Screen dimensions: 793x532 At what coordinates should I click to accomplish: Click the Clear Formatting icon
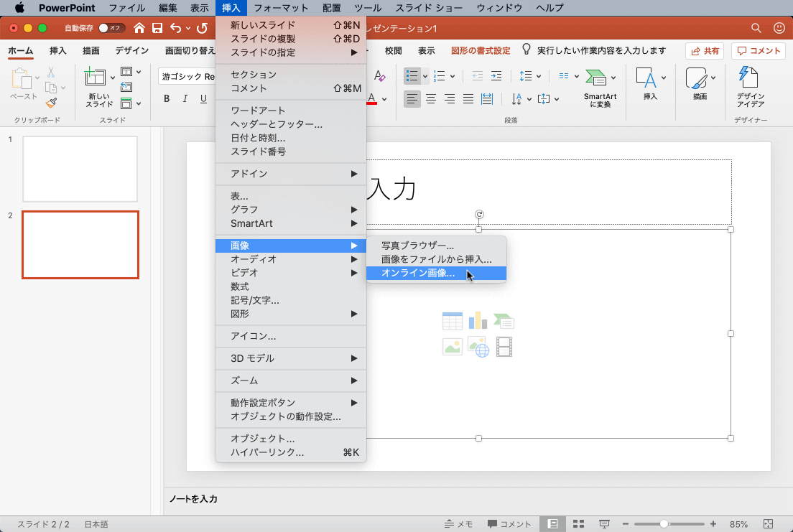(x=380, y=76)
